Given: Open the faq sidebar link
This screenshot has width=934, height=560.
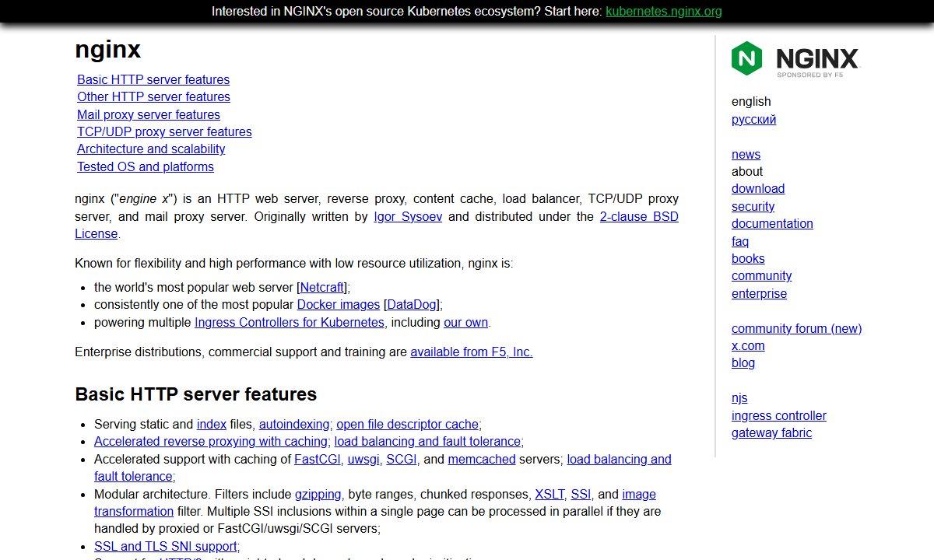Looking at the screenshot, I should tap(740, 241).
